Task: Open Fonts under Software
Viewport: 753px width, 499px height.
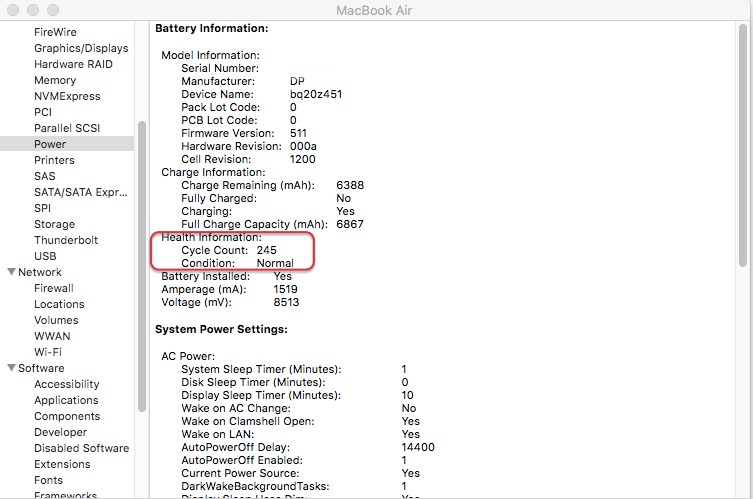Action: click(x=49, y=480)
